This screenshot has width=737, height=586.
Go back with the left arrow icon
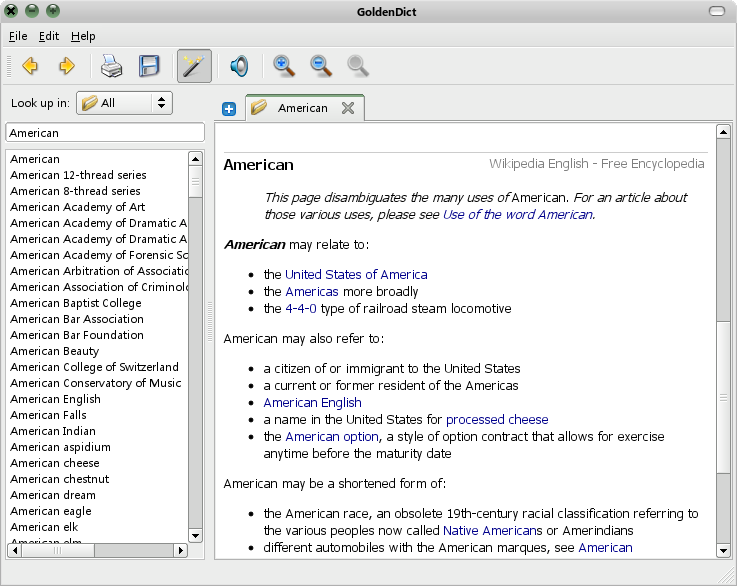pyautogui.click(x=30, y=66)
